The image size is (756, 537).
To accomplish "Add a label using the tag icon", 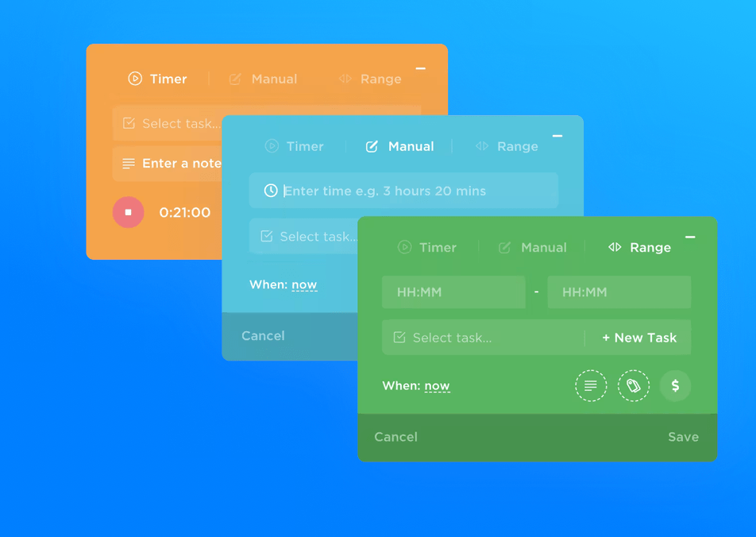I will 634,385.
